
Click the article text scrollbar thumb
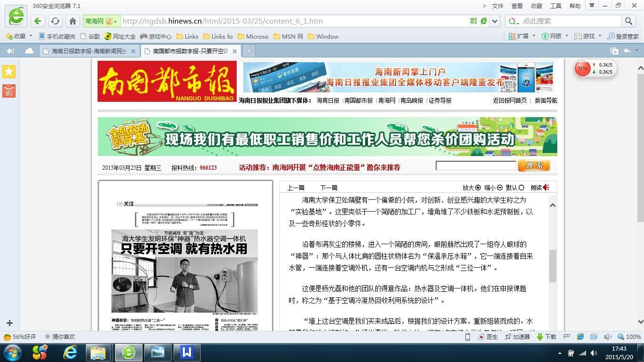point(553,266)
